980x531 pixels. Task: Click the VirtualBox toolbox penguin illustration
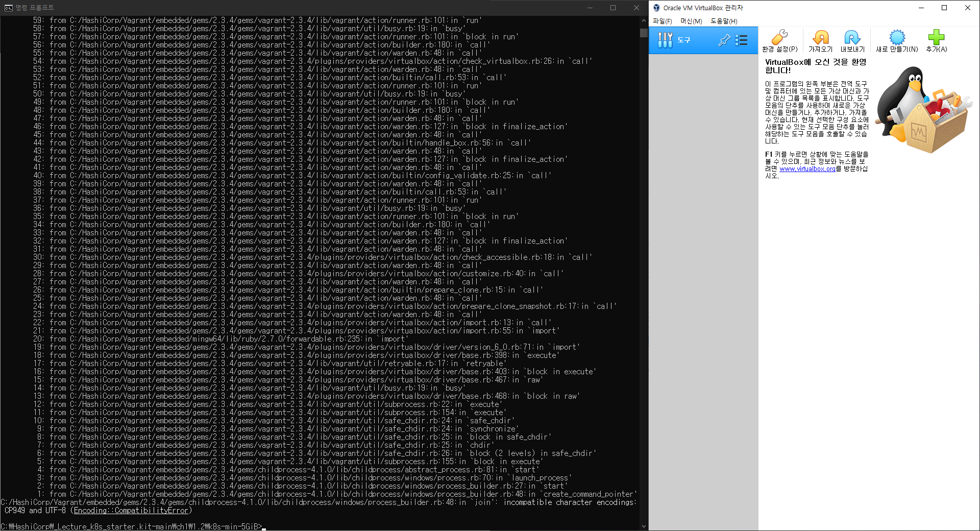tap(922, 109)
